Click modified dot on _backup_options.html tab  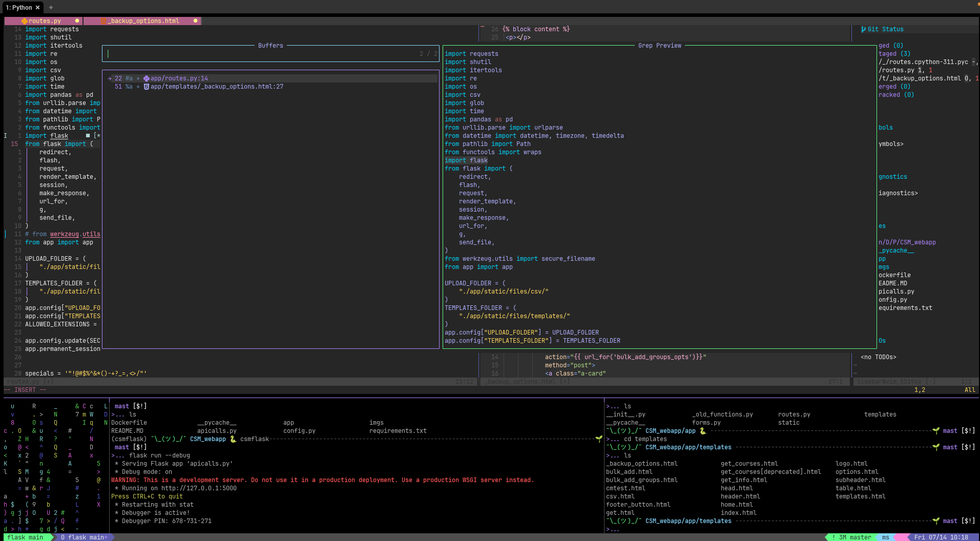[195, 21]
